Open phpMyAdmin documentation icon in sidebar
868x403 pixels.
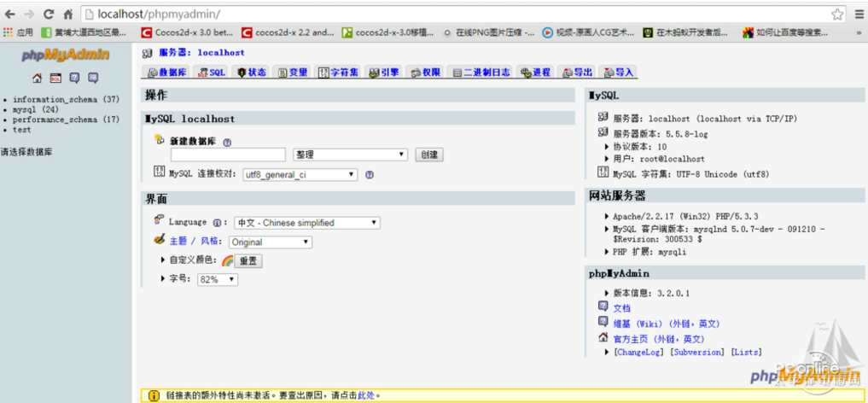[74, 78]
